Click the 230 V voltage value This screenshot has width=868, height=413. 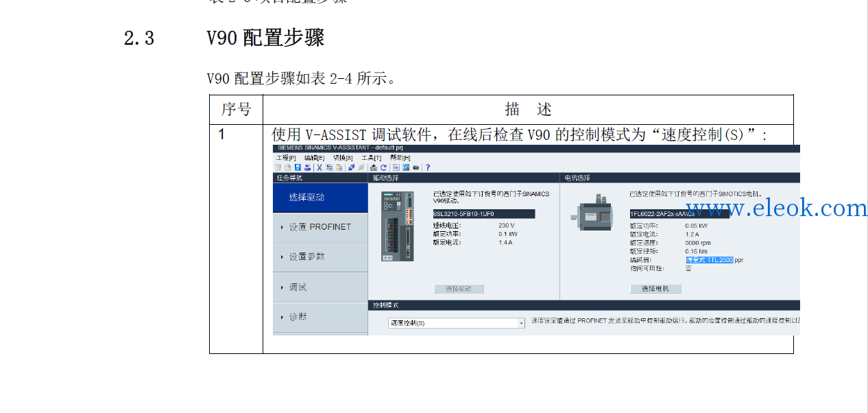point(507,225)
